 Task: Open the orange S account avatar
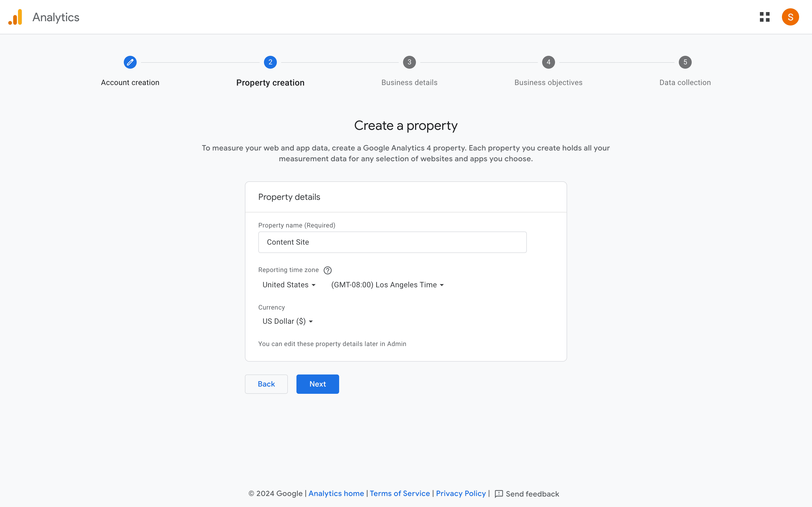(790, 17)
